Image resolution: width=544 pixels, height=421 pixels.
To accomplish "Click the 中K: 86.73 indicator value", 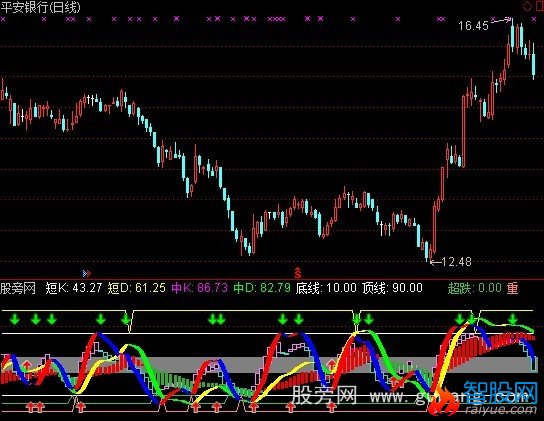I will (x=200, y=288).
